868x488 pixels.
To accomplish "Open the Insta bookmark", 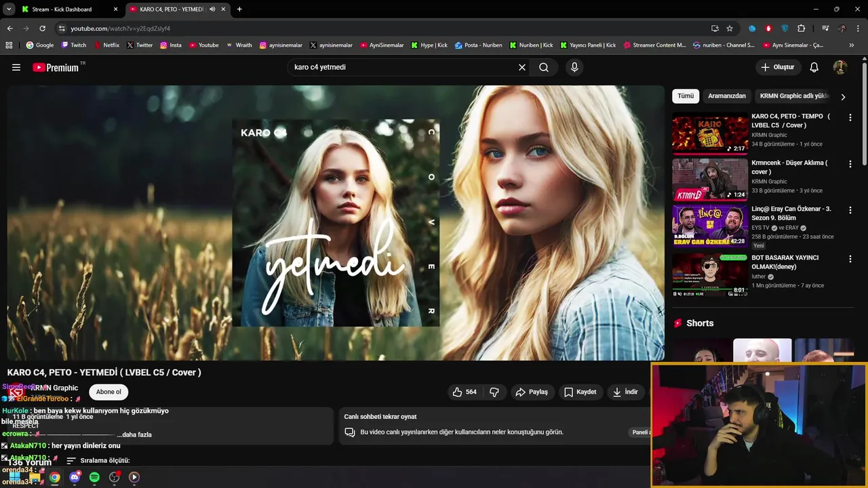I will tap(171, 45).
